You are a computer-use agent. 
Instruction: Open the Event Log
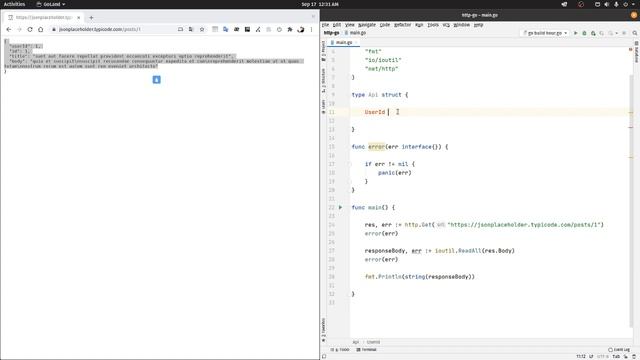pos(619,350)
